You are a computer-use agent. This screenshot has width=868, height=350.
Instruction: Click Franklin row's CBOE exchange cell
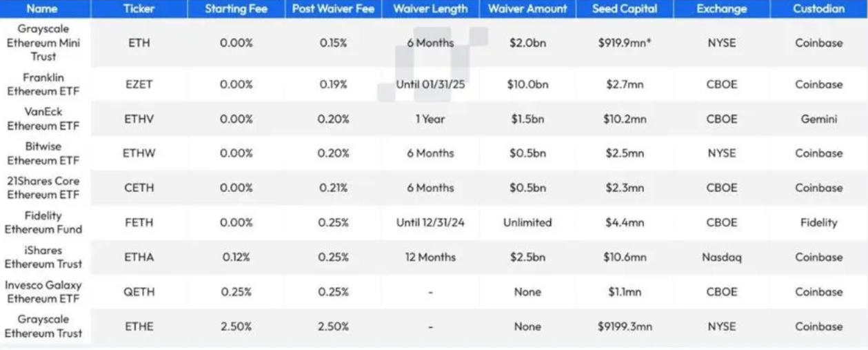[721, 84]
